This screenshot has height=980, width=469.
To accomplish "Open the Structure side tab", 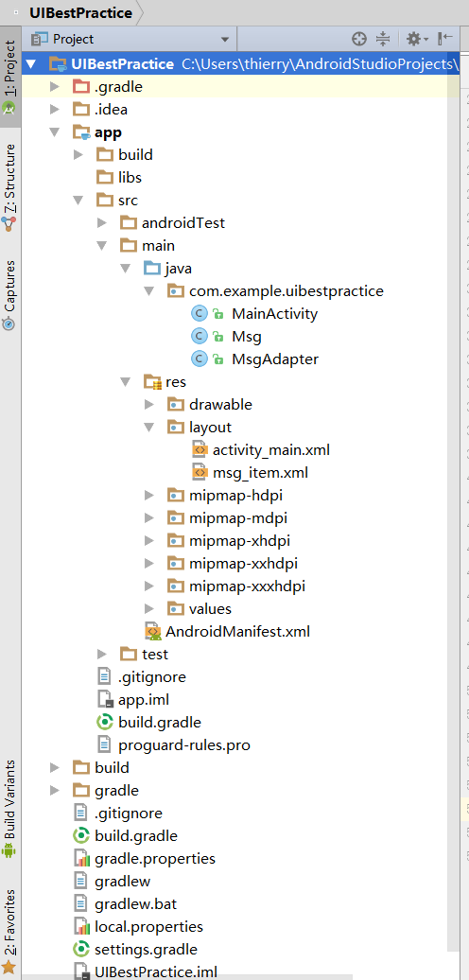I will [9, 188].
